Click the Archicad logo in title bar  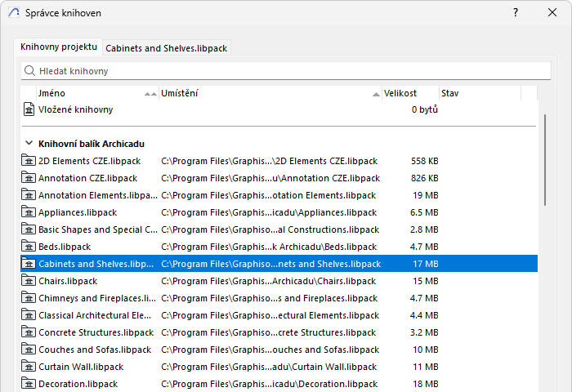[x=14, y=13]
